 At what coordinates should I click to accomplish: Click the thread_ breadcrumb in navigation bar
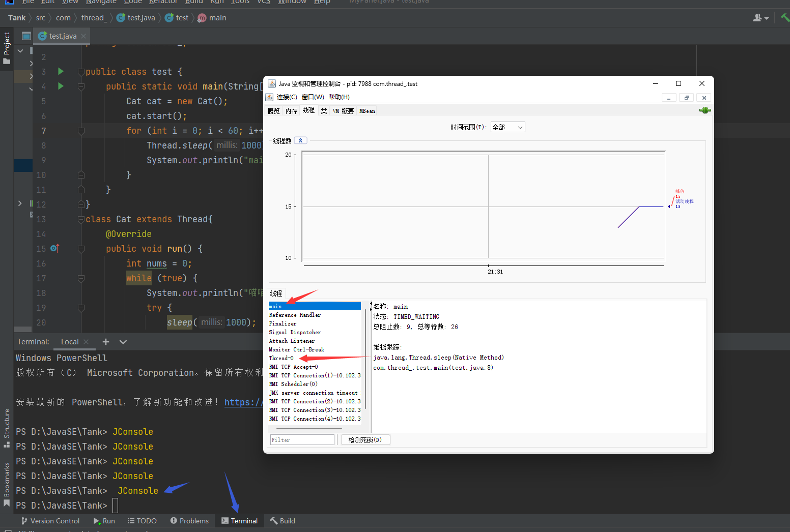(94, 18)
